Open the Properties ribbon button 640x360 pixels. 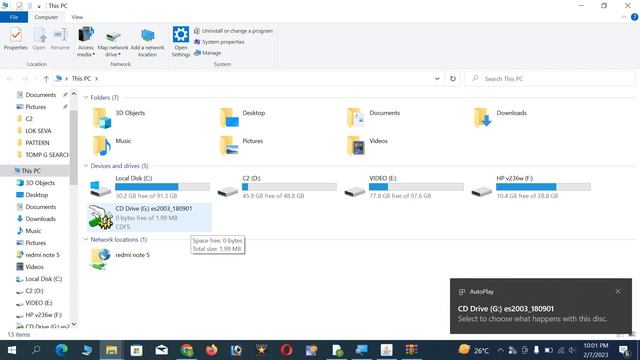(16, 39)
